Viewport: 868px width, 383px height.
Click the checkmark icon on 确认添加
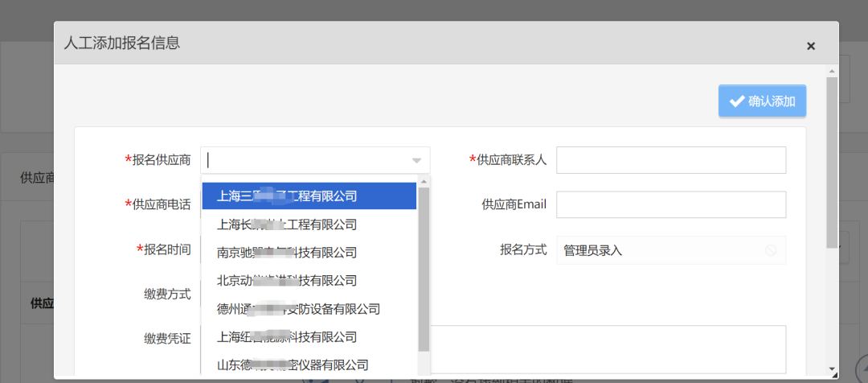[735, 101]
